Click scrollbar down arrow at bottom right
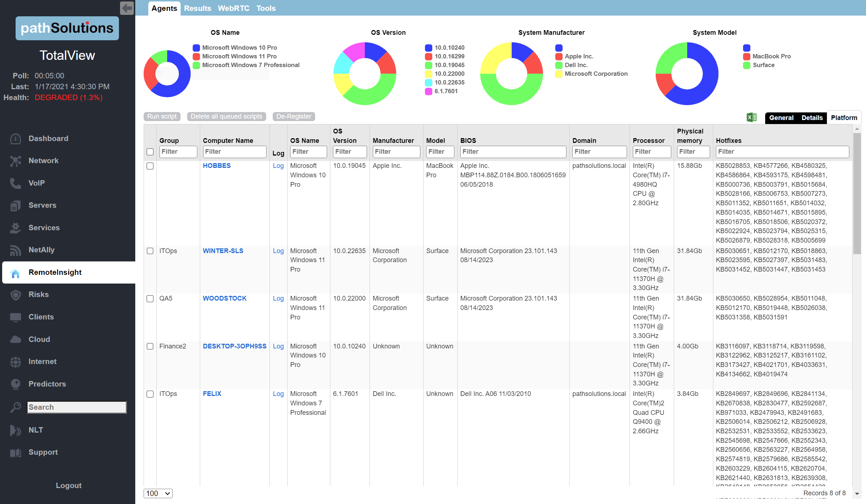866x504 pixels. click(x=857, y=494)
